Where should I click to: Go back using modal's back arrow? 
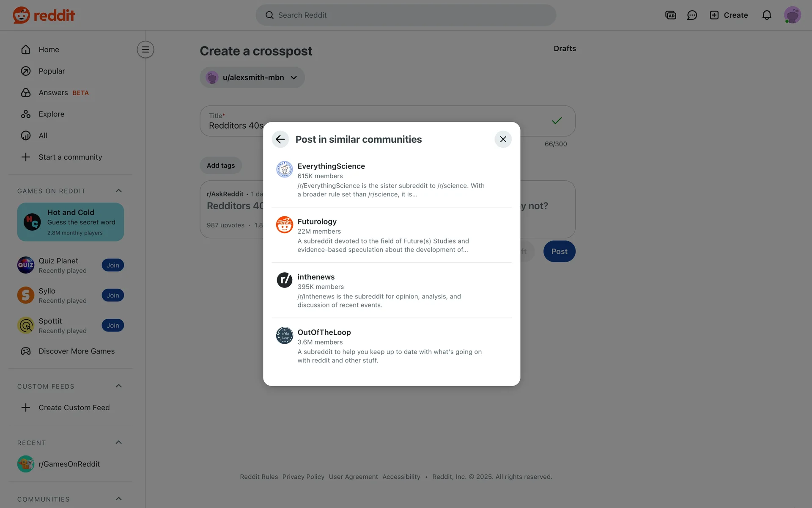click(280, 139)
